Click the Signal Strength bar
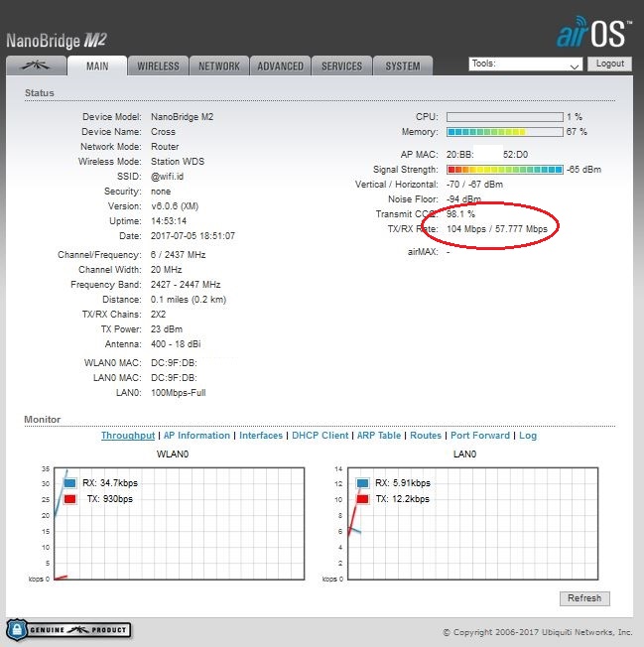644x647 pixels. (x=504, y=170)
